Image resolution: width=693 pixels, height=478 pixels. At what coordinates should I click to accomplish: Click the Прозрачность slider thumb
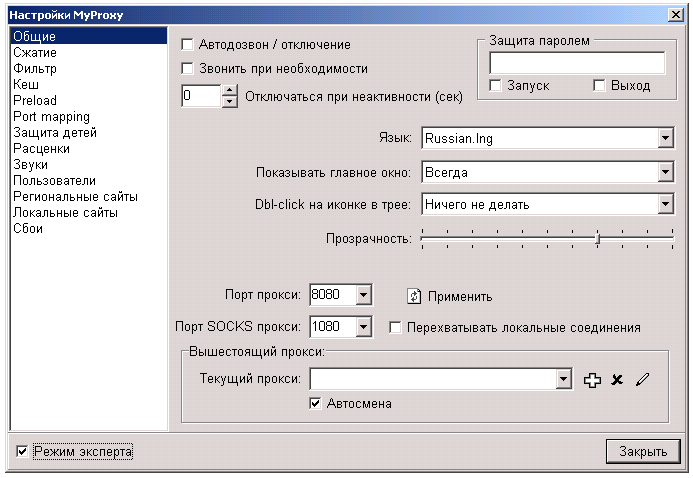coord(598,239)
